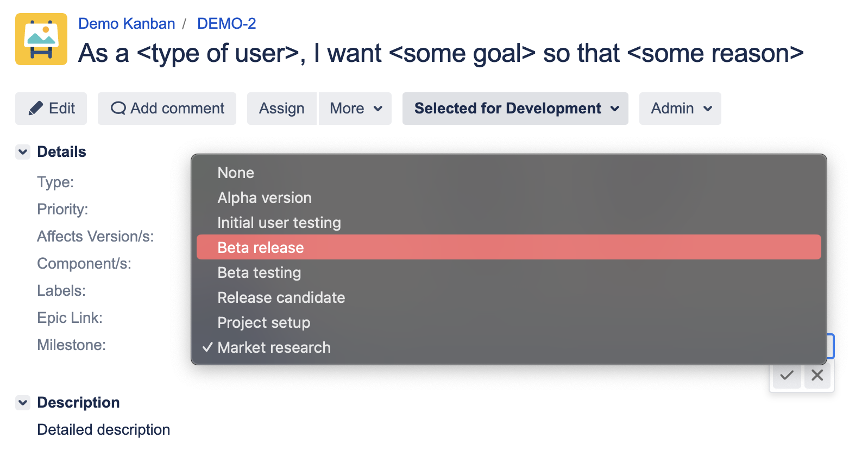The image size is (868, 457).
Task: Select None in milestone list
Action: tap(236, 173)
